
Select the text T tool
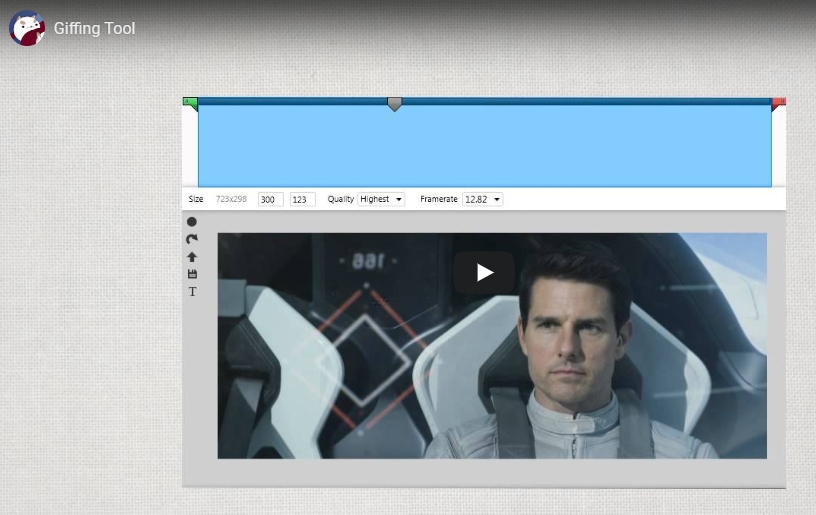point(192,292)
